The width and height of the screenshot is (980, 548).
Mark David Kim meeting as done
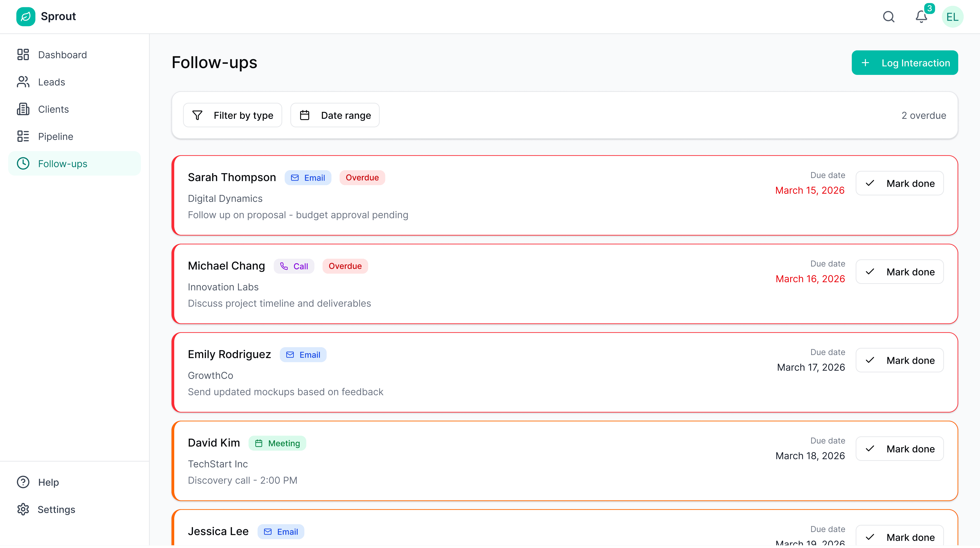[899, 449]
